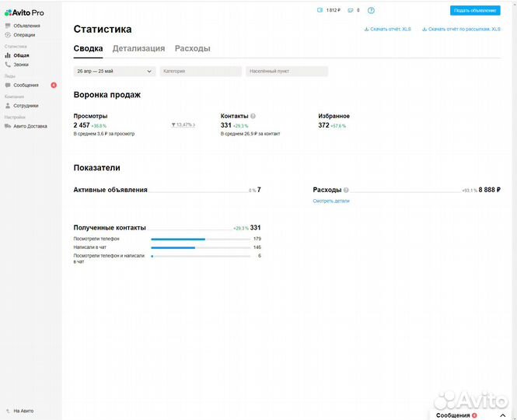
Task: Click the Населённый пункт filter field
Action: coord(287,72)
